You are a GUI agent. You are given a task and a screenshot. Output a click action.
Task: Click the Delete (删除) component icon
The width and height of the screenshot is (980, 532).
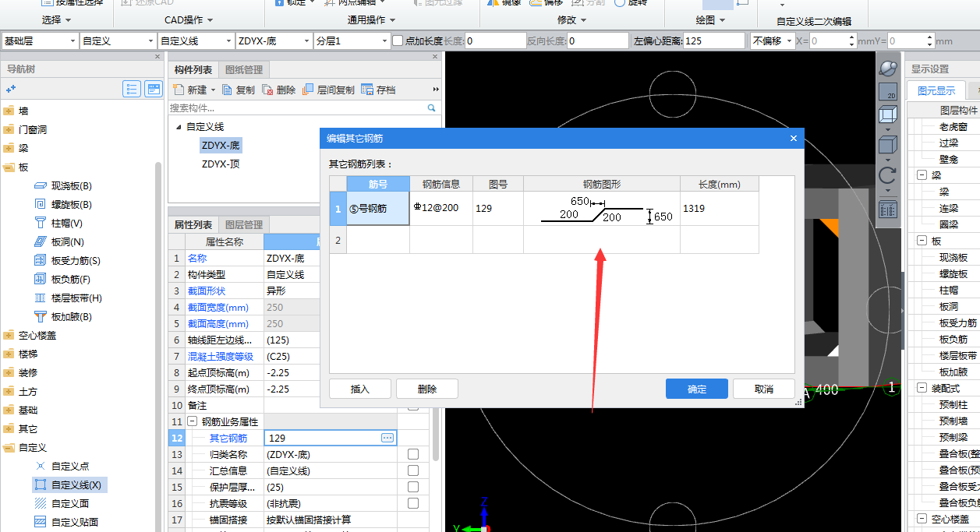tap(267, 90)
